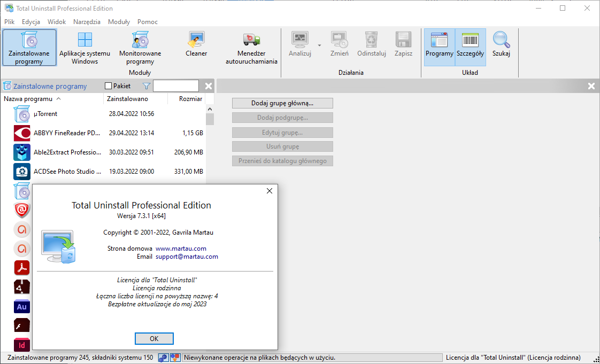600x364 pixels.
Task: Click the Zainstalowane programy 245 status text
Action: point(80,358)
